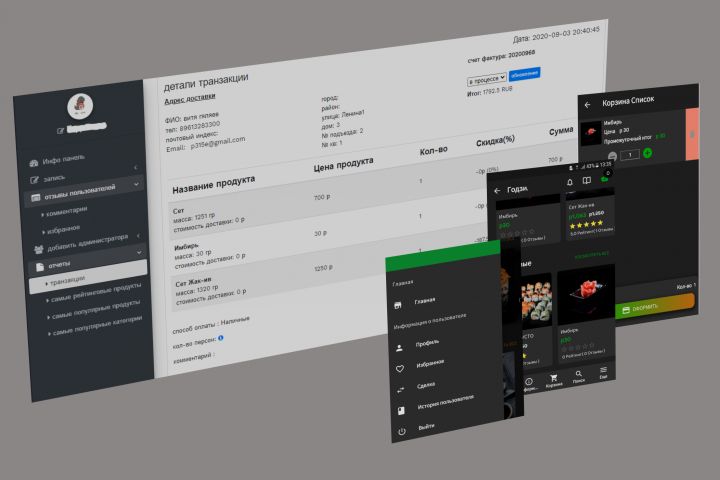Open the Инфо панель dashboard icon
The width and height of the screenshot is (720, 480).
click(34, 163)
